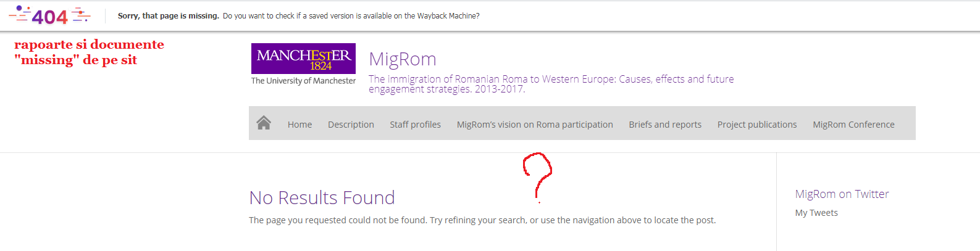The image size is (980, 251).
Task: Go to the Description page
Action: coord(351,125)
